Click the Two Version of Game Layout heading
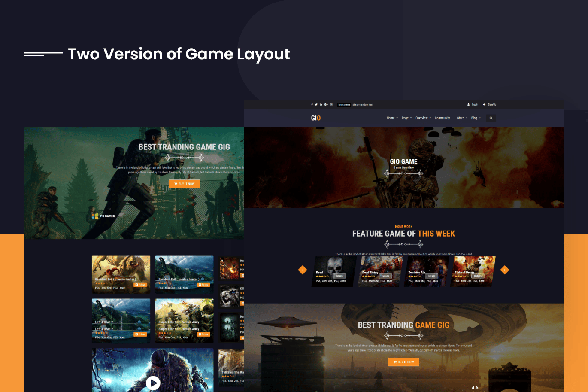588x392 pixels. pyautogui.click(x=179, y=54)
